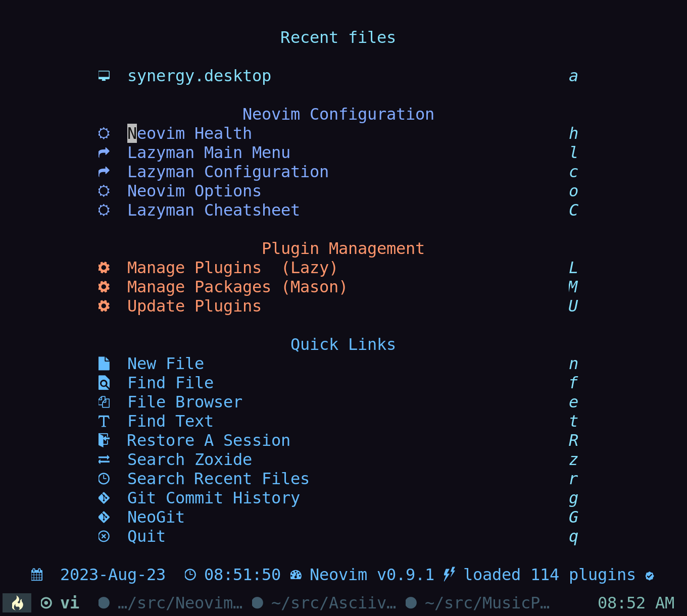
Task: Open the Neovim Health entry
Action: [x=189, y=133]
